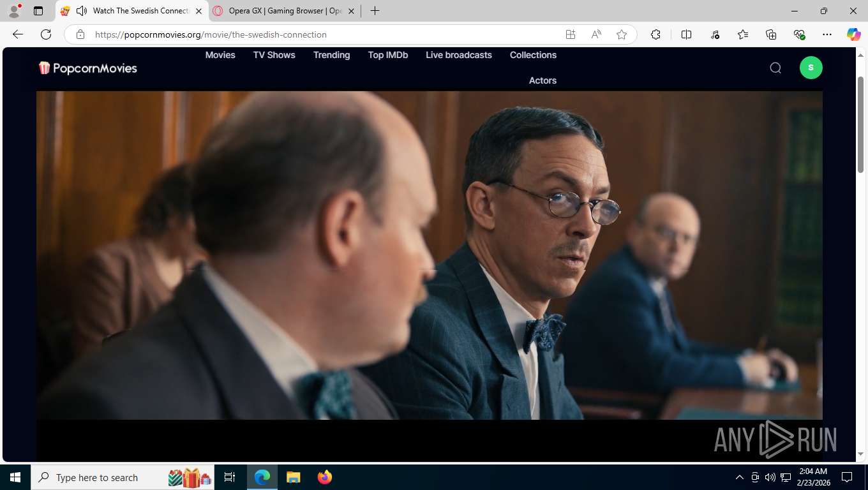Viewport: 868px width, 490px height.
Task: Open the Movies menu
Action: (x=220, y=55)
